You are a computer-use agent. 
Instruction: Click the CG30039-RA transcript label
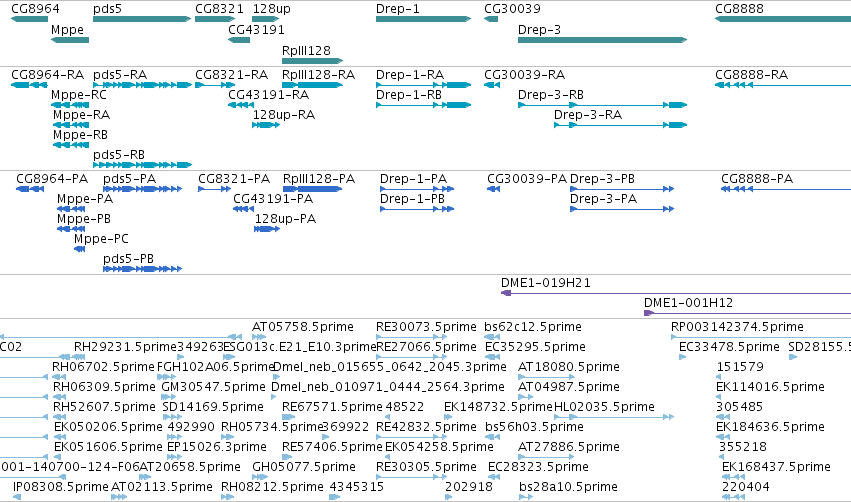point(525,74)
